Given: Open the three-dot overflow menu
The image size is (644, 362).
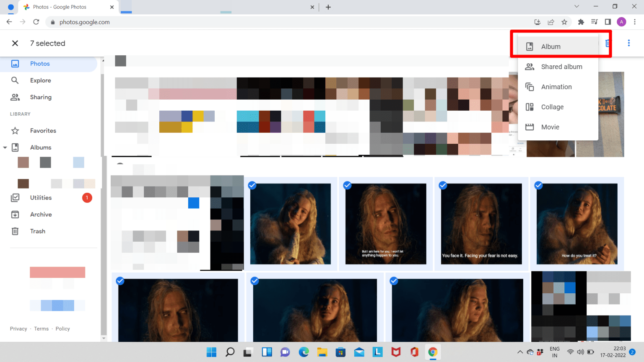Looking at the screenshot, I should (628, 43).
